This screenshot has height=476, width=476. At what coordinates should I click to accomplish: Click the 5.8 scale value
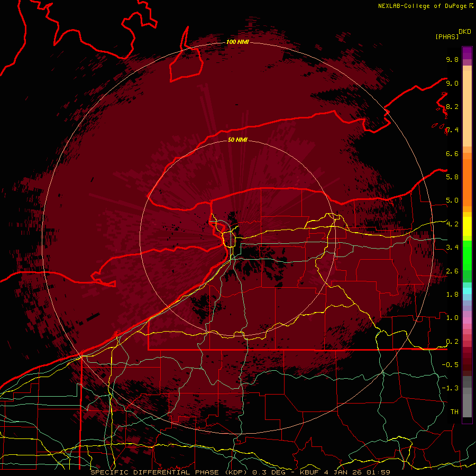point(452,177)
